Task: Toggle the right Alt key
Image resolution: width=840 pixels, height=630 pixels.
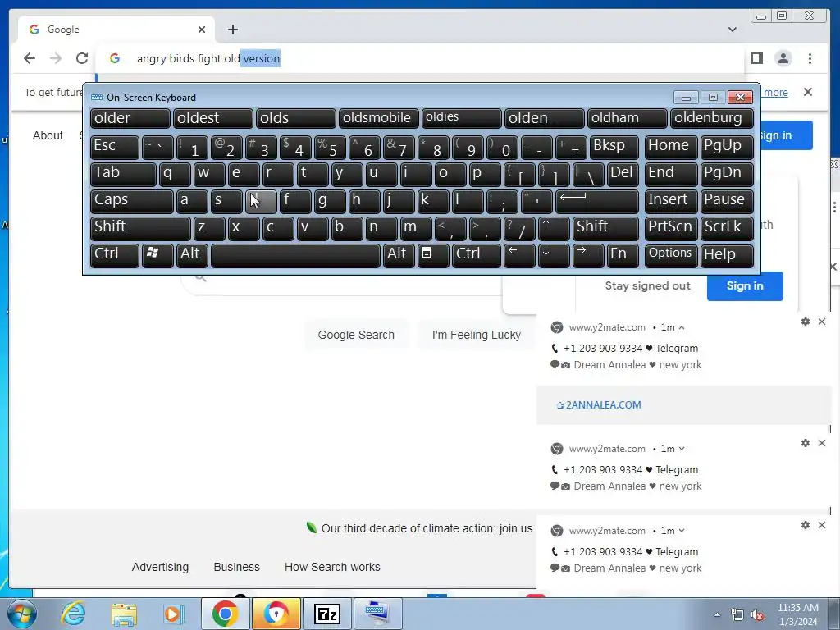Action: tap(399, 255)
